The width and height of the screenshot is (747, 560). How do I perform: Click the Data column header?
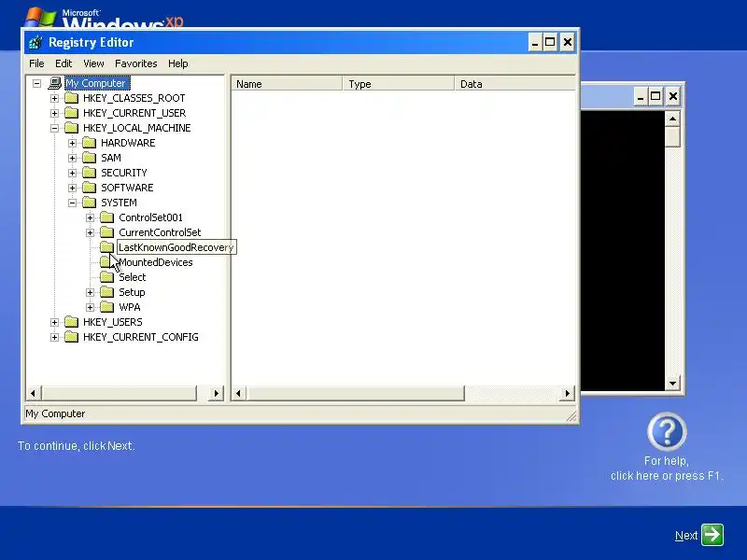point(515,84)
